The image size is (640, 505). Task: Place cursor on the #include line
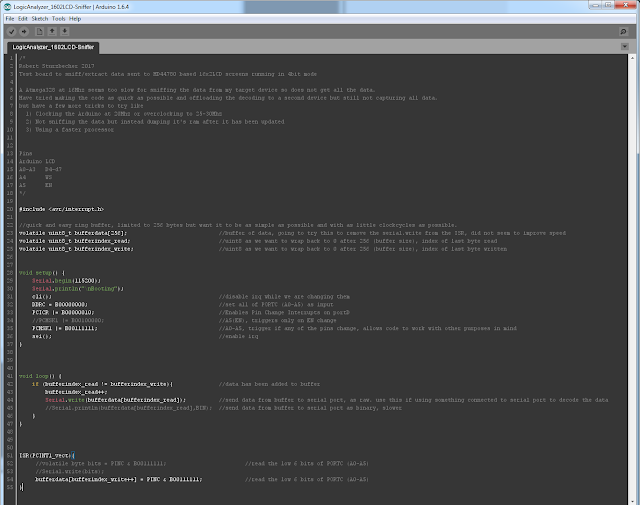[61, 209]
